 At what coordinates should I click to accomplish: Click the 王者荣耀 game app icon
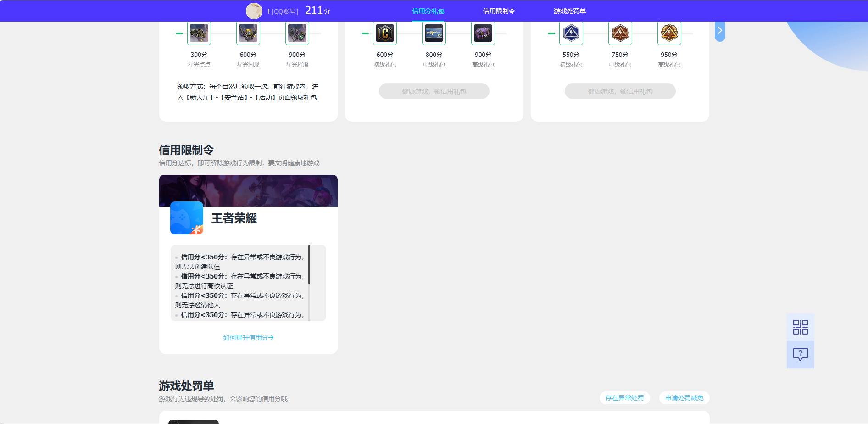pyautogui.click(x=187, y=218)
